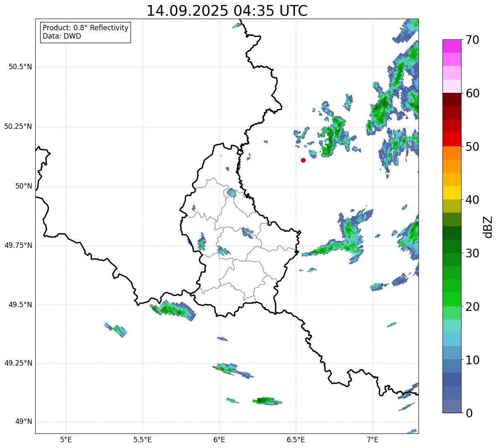Click the '6°E' longitude label
Screen dimensions: 498x448
[219, 439]
